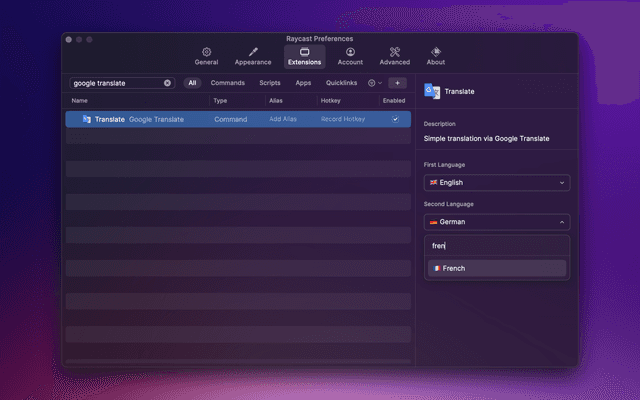
Task: Collapse the Second Language dropdown showing German
Action: click(x=496, y=222)
